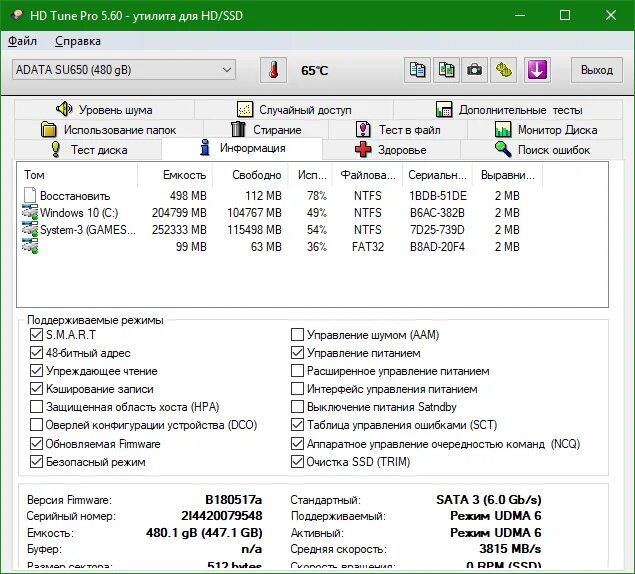Toggle the Обновляемая Firmware checkbox
Screen dimensions: 635x574
tap(36, 444)
